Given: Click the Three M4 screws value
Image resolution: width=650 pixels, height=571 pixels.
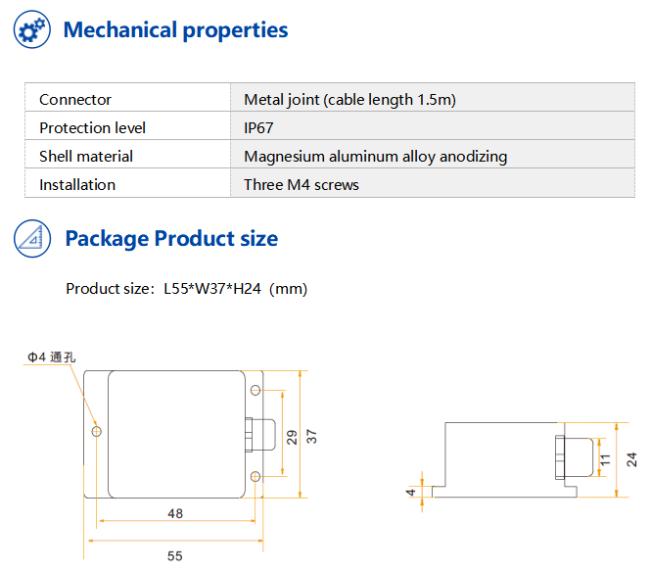Looking at the screenshot, I should point(301,185).
